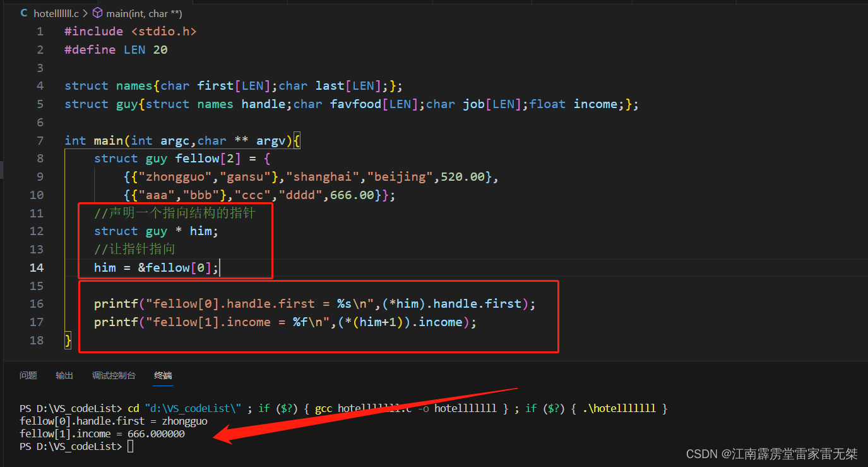This screenshot has width=868, height=467.
Task: Click 'int main' function declaration line
Action: pos(183,140)
